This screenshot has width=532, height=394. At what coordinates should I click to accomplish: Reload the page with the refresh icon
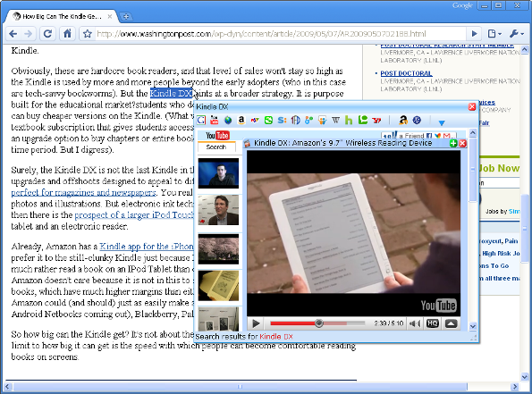tap(48, 34)
